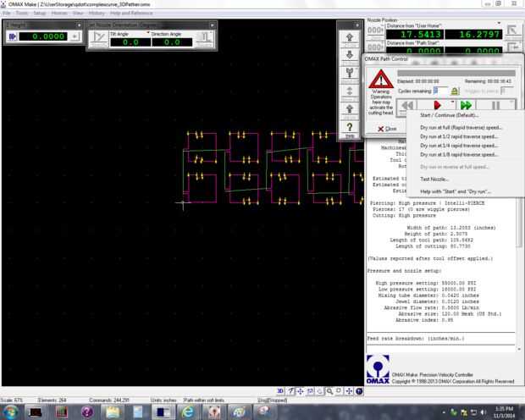Viewport: 525px width, 420px height.
Task: Click the red Start play button
Action: pos(437,106)
